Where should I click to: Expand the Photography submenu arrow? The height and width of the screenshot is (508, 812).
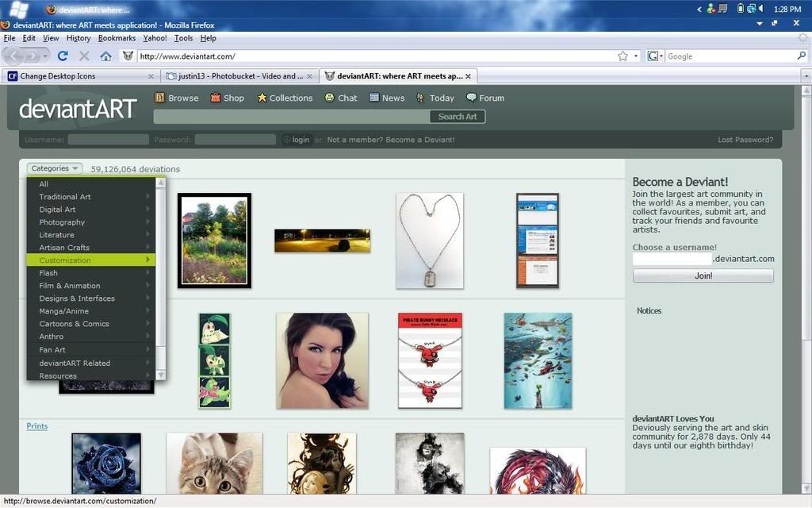[x=147, y=222]
